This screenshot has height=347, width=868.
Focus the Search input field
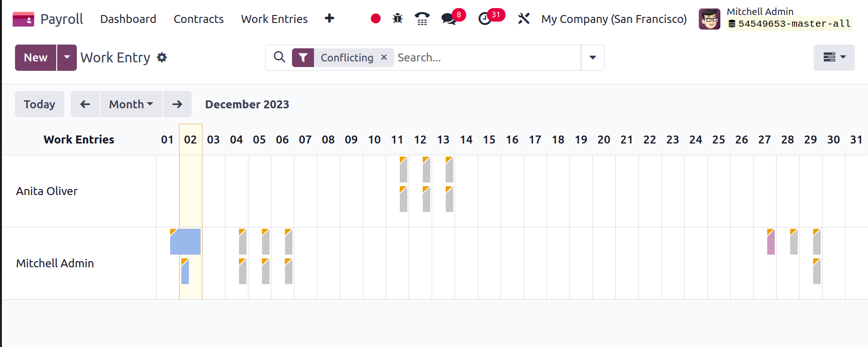487,58
